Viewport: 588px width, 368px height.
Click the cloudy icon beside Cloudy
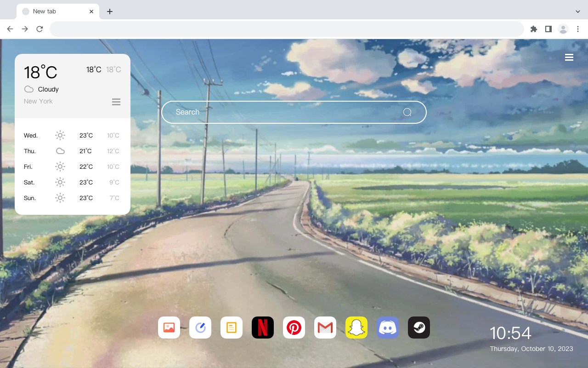click(x=29, y=89)
